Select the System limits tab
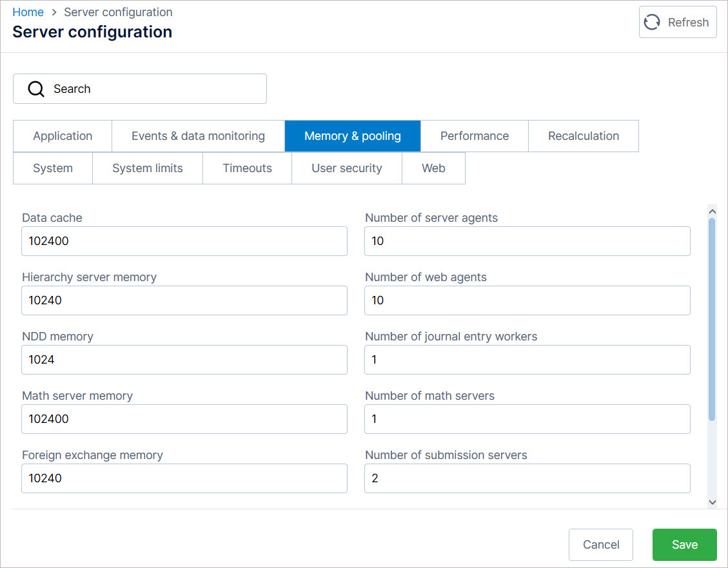The image size is (728, 568). (x=147, y=168)
